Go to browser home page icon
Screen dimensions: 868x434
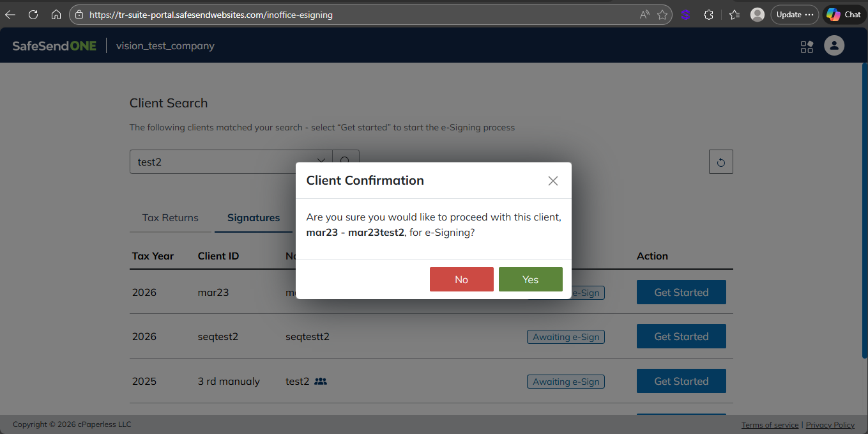56,15
